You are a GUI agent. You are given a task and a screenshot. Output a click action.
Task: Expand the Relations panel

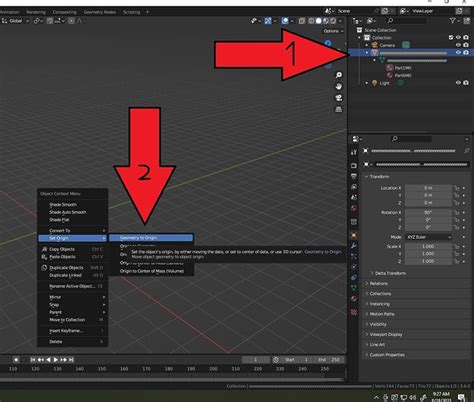click(x=379, y=284)
